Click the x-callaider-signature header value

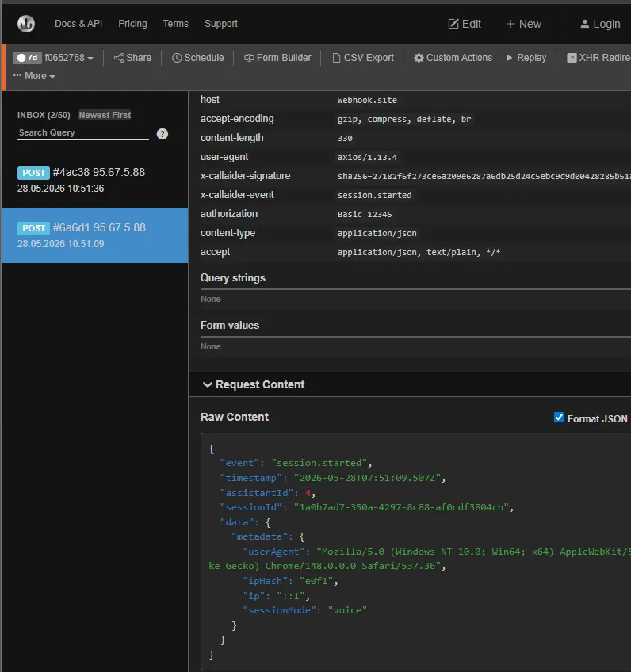484,176
